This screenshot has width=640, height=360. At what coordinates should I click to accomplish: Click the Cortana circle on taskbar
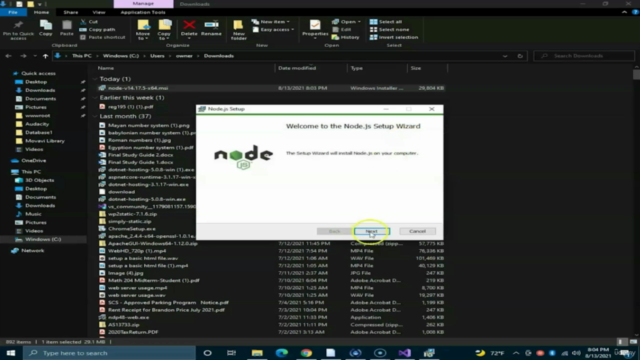click(207, 353)
